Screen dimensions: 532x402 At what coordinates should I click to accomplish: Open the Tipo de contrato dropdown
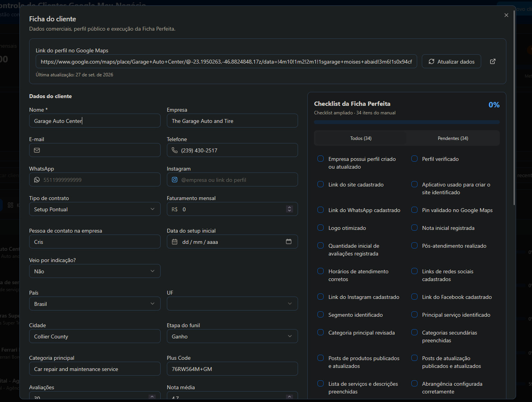(x=95, y=209)
